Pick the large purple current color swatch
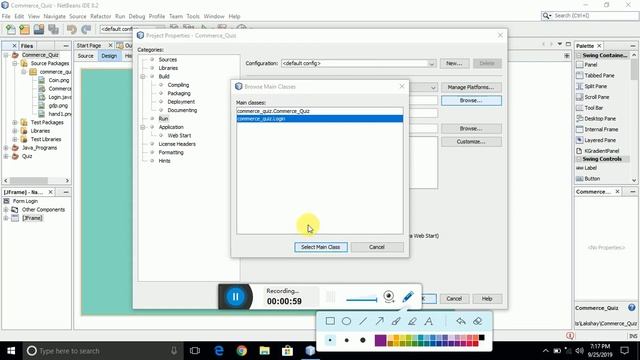This screenshot has height=360, width=640. [x=380, y=340]
